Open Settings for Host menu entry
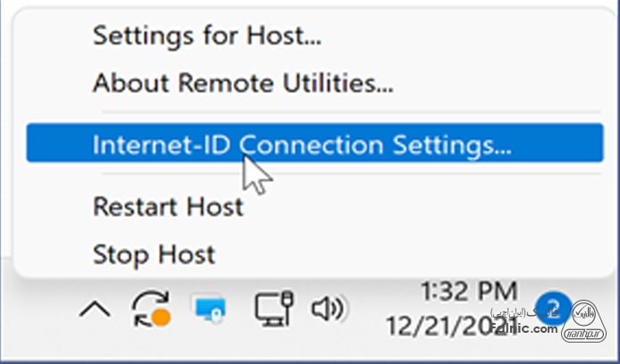 pos(206,37)
